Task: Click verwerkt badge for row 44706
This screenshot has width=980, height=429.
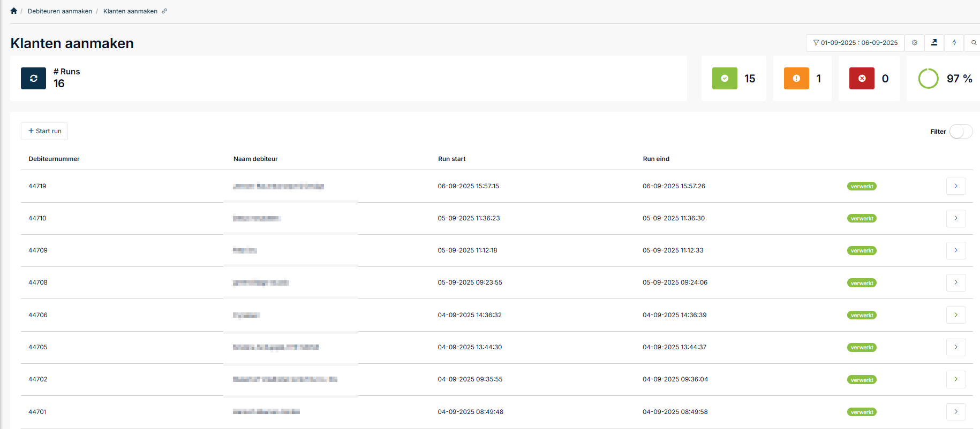Action: coord(862,316)
